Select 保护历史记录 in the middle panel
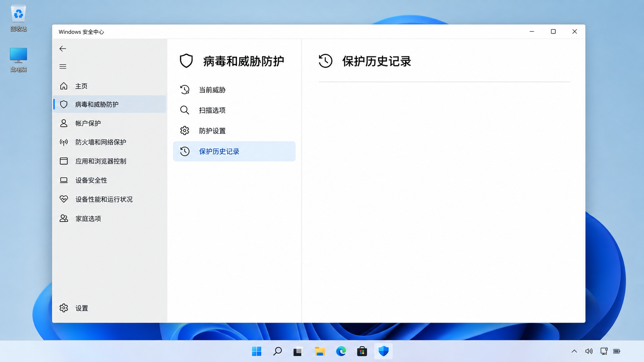The width and height of the screenshot is (644, 362). point(234,151)
